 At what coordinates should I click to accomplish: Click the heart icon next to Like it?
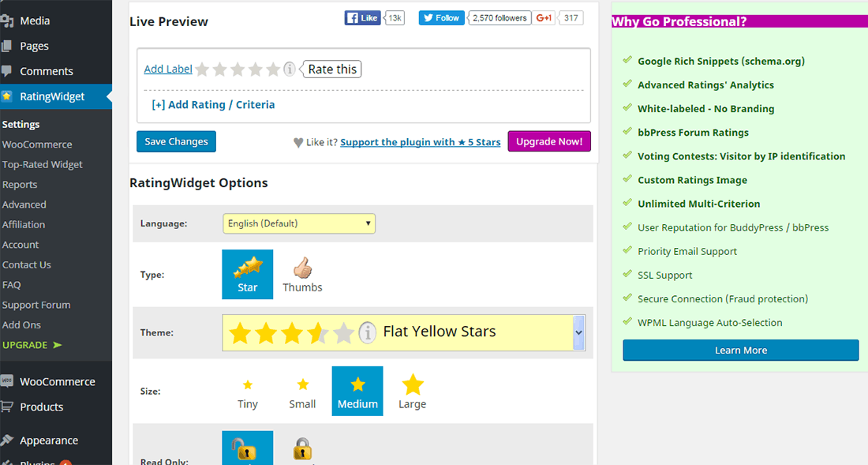[x=297, y=143]
